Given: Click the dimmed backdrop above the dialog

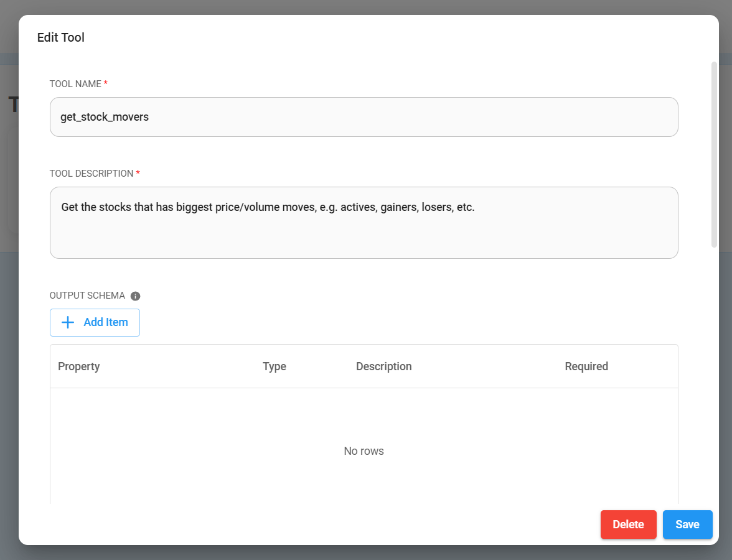Looking at the screenshot, I should 366,6.
